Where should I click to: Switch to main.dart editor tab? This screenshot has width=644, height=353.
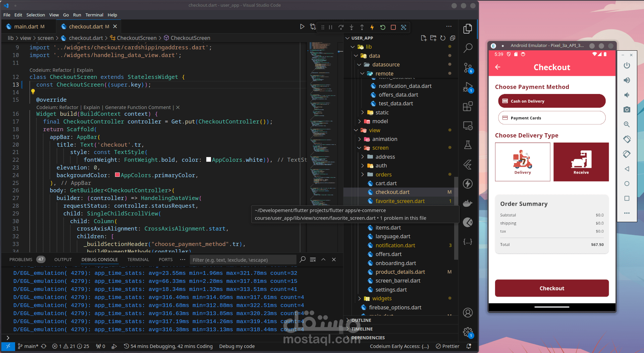(29, 27)
